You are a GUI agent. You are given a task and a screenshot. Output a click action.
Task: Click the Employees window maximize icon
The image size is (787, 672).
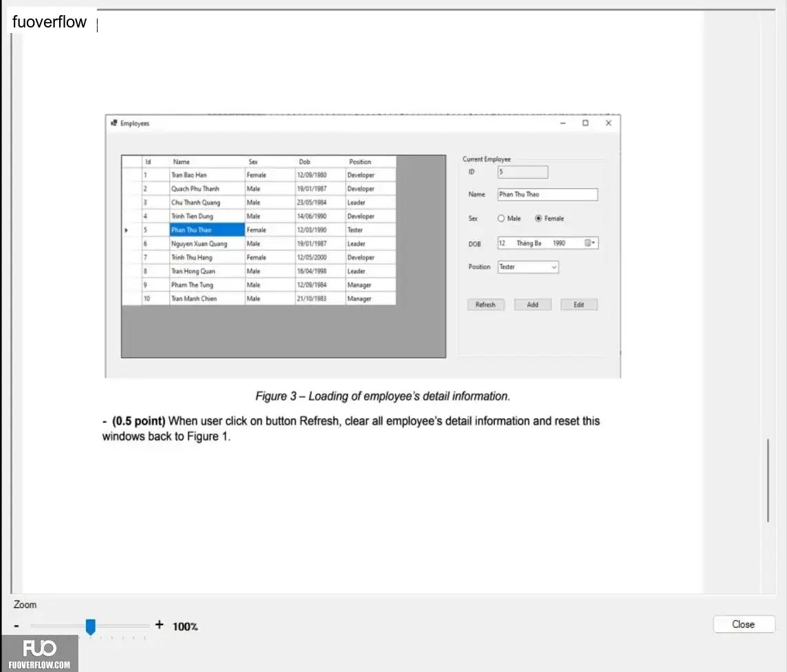click(585, 123)
